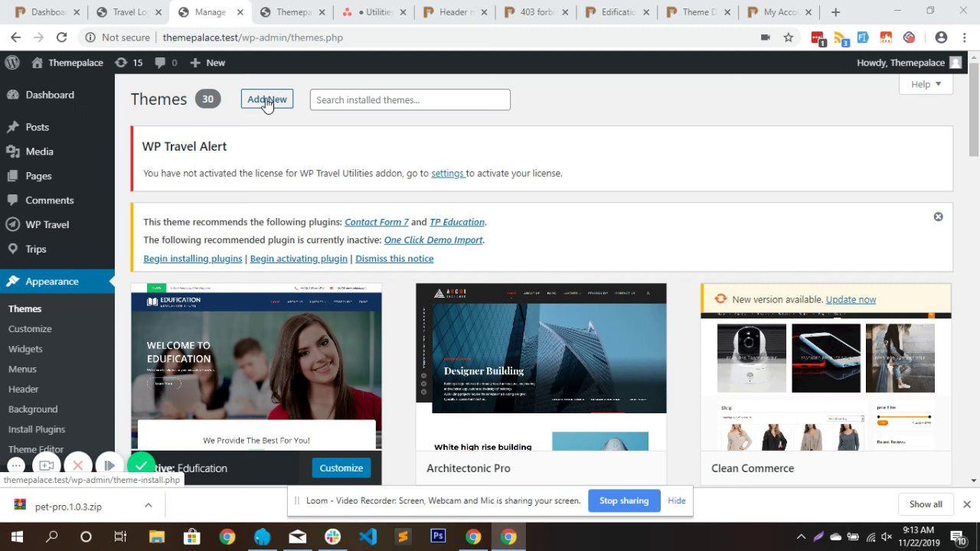Screen dimensions: 980x551
Task: Open the Architectonic Pro theme screenshot
Action: (x=541, y=367)
